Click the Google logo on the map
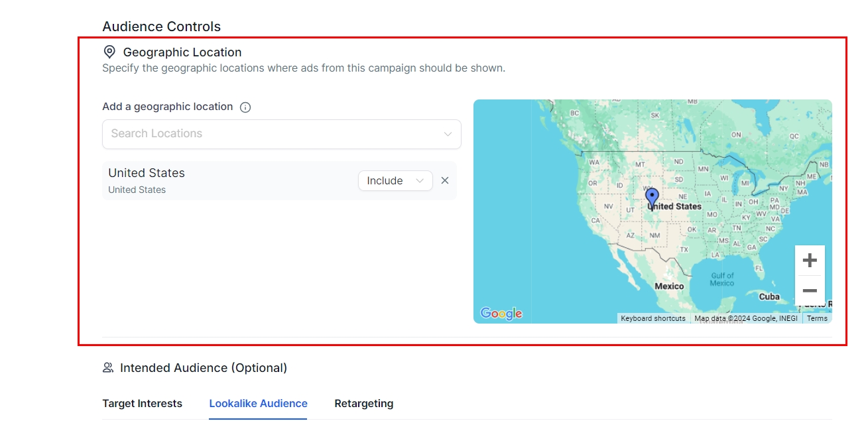This screenshot has height=425, width=868. (x=501, y=314)
